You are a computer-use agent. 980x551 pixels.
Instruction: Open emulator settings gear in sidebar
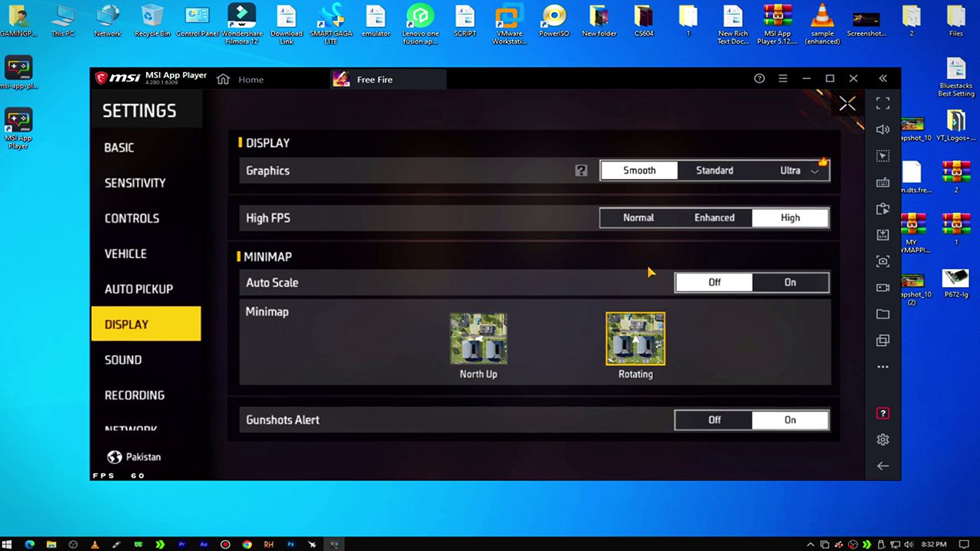[x=883, y=439]
